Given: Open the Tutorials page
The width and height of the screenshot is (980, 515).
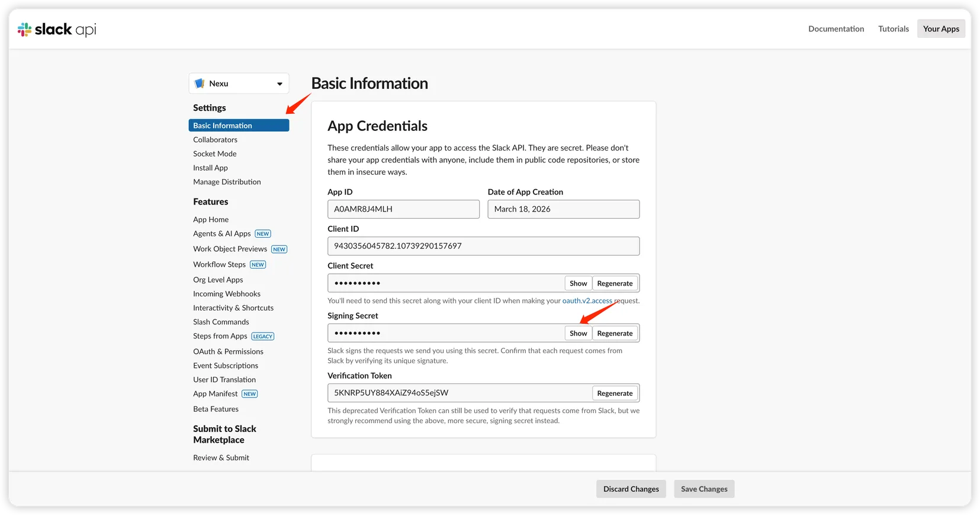Looking at the screenshot, I should point(893,29).
